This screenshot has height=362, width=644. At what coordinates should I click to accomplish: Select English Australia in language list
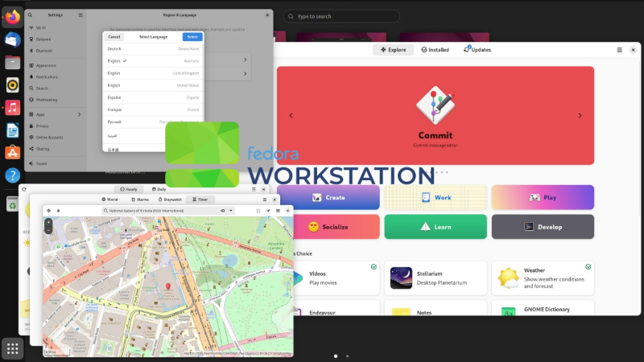[x=153, y=61]
